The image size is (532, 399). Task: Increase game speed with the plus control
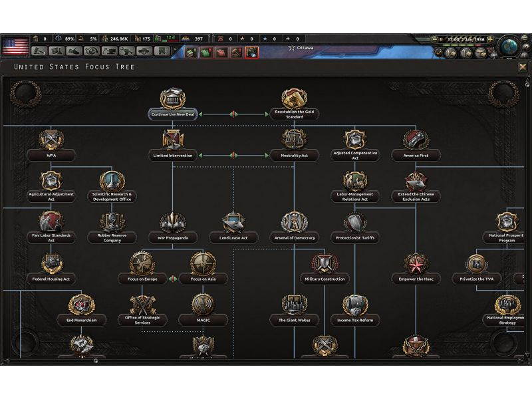[x=490, y=39]
